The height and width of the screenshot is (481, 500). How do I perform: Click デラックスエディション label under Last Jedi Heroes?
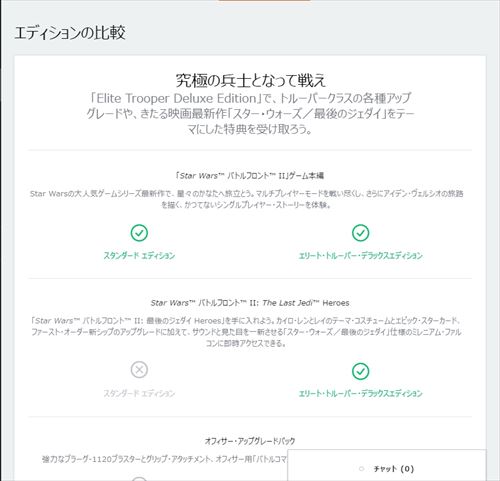[x=360, y=393]
